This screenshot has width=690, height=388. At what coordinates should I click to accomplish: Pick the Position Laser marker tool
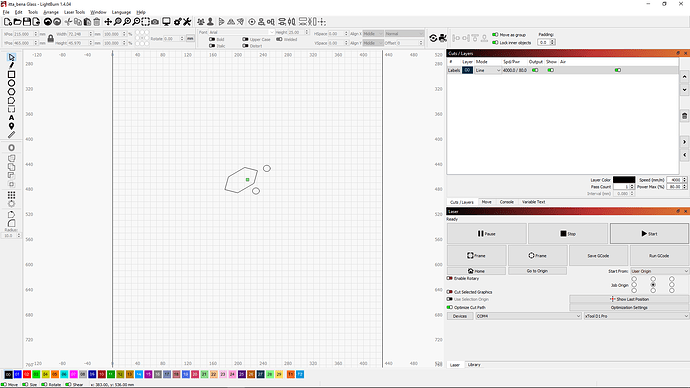[11, 126]
